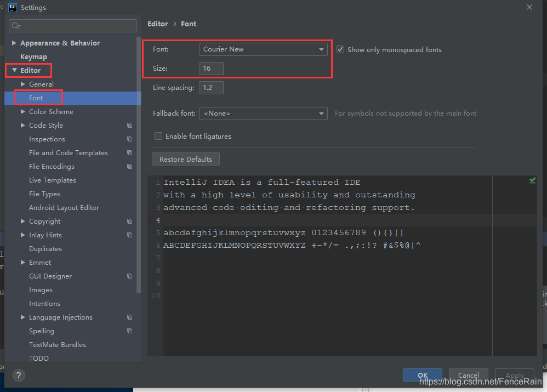
Task: Expand the General node
Action: pyautogui.click(x=22, y=84)
